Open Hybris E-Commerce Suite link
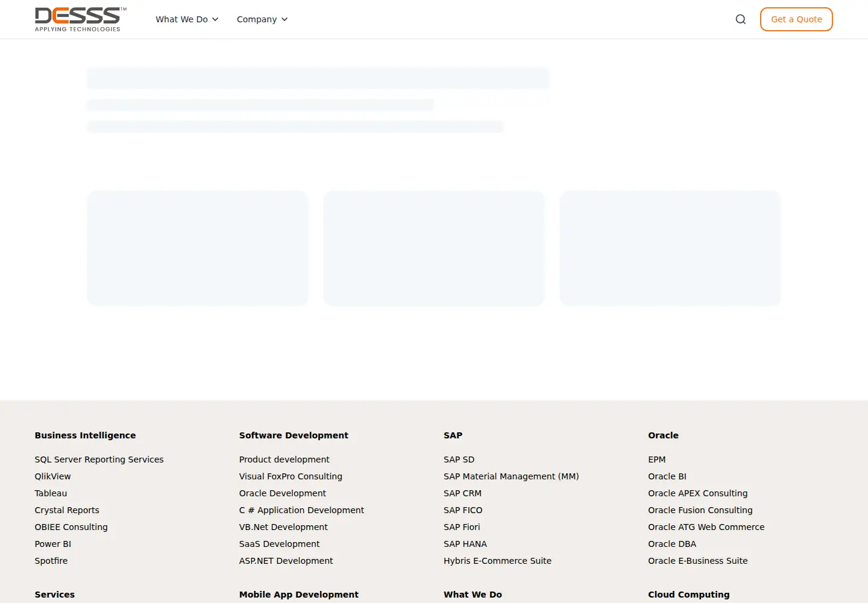 497,561
